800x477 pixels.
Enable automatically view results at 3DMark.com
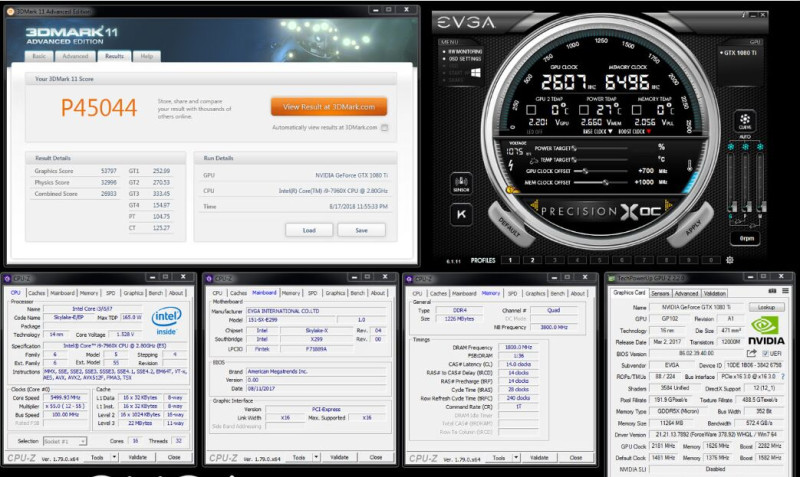[385, 128]
